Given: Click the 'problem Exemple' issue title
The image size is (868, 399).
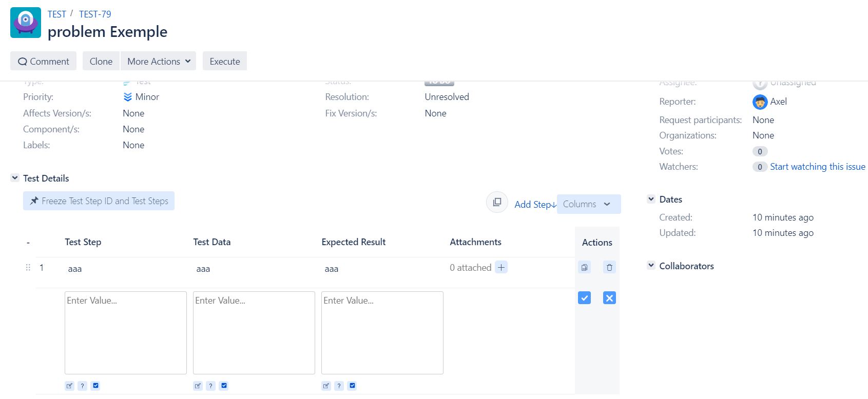Looking at the screenshot, I should tap(108, 32).
